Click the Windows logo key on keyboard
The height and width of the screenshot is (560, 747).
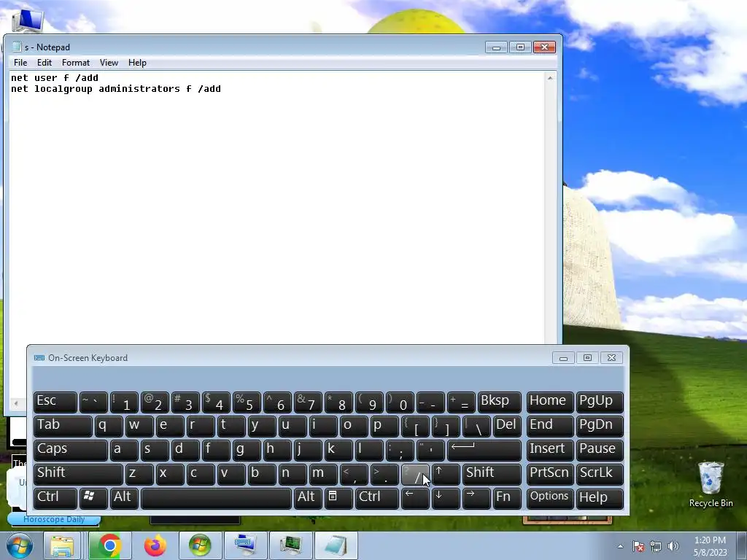(93, 498)
